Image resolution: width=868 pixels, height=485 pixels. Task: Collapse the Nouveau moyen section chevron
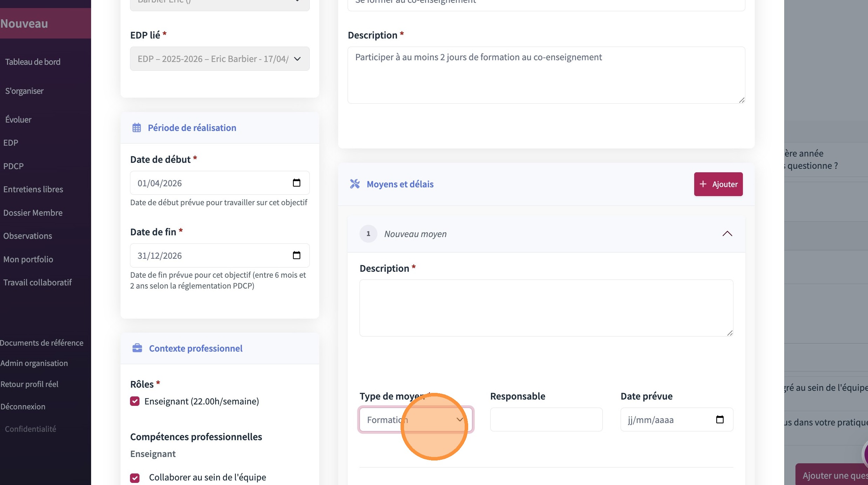coord(727,234)
